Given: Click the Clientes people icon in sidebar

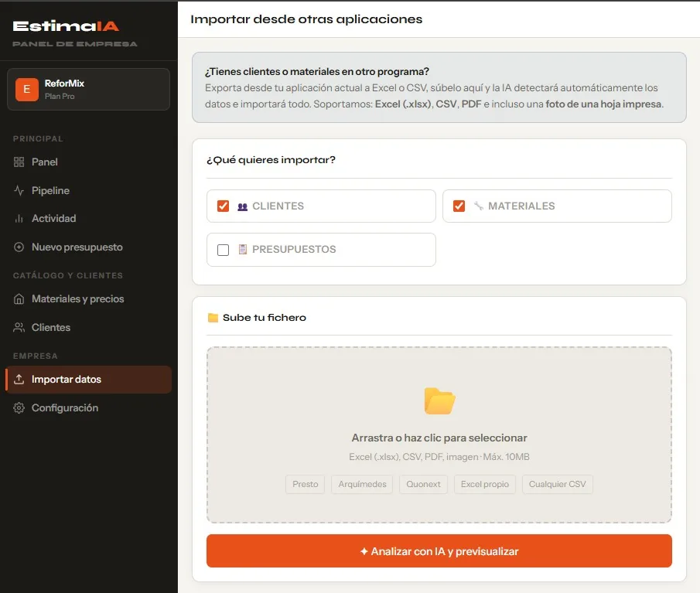Looking at the screenshot, I should click(19, 328).
